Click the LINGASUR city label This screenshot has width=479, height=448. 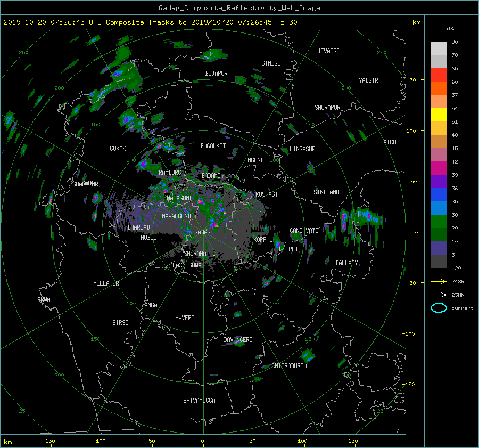pos(302,149)
